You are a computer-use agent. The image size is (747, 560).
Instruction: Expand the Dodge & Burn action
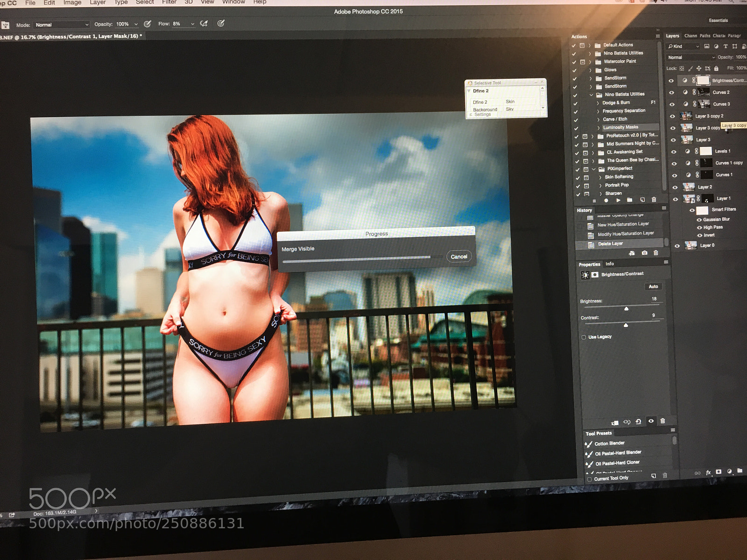(x=598, y=103)
